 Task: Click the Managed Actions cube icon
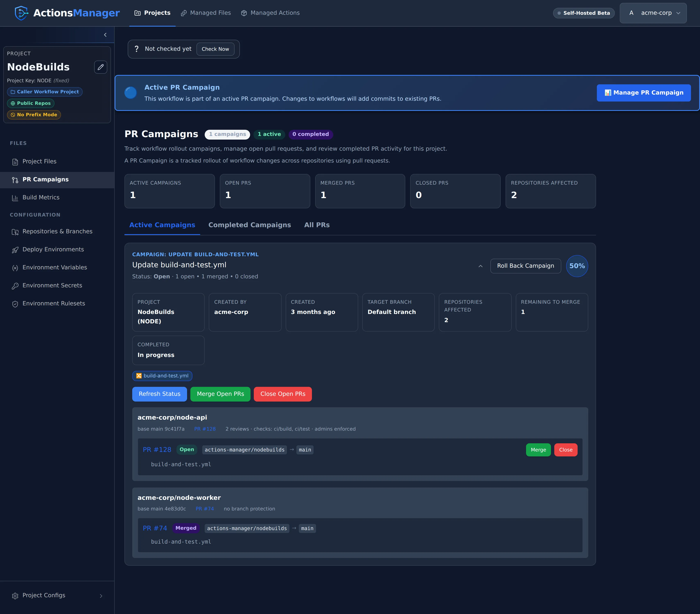[244, 13]
